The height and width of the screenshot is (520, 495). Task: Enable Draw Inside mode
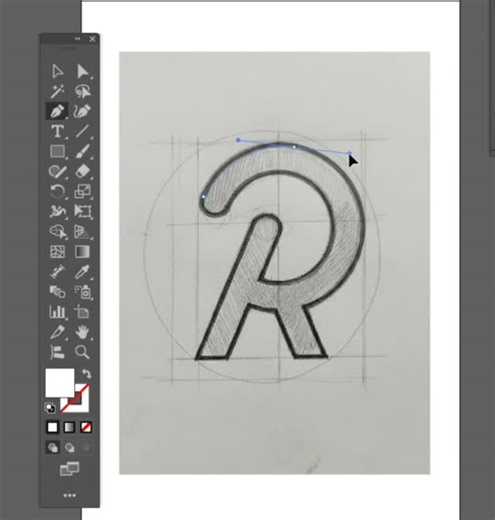[86, 447]
